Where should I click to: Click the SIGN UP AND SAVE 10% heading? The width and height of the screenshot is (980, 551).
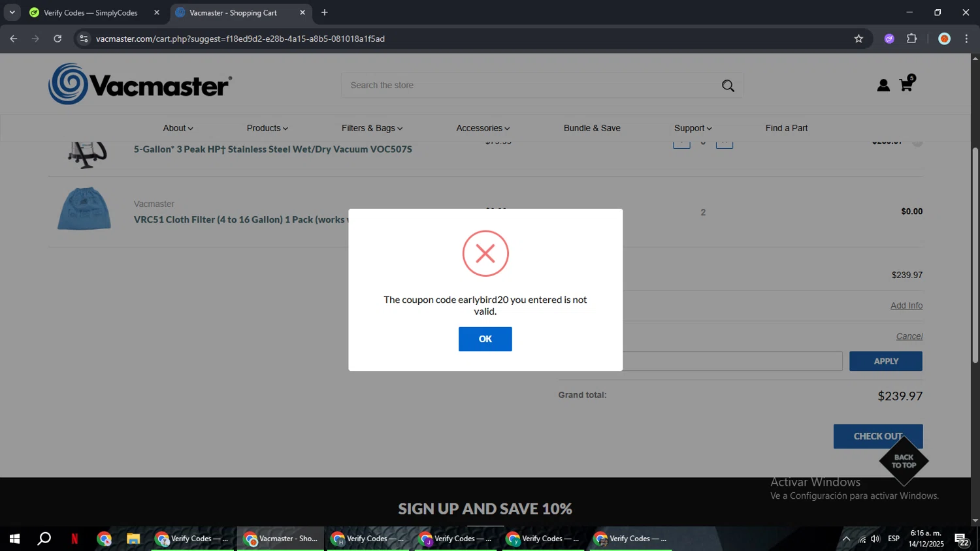485,509
